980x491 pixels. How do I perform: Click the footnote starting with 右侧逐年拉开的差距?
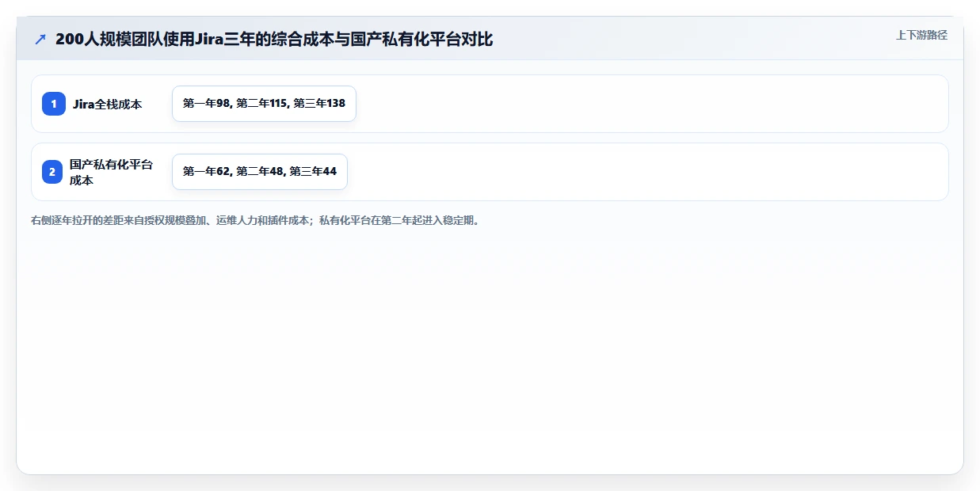pos(255,220)
